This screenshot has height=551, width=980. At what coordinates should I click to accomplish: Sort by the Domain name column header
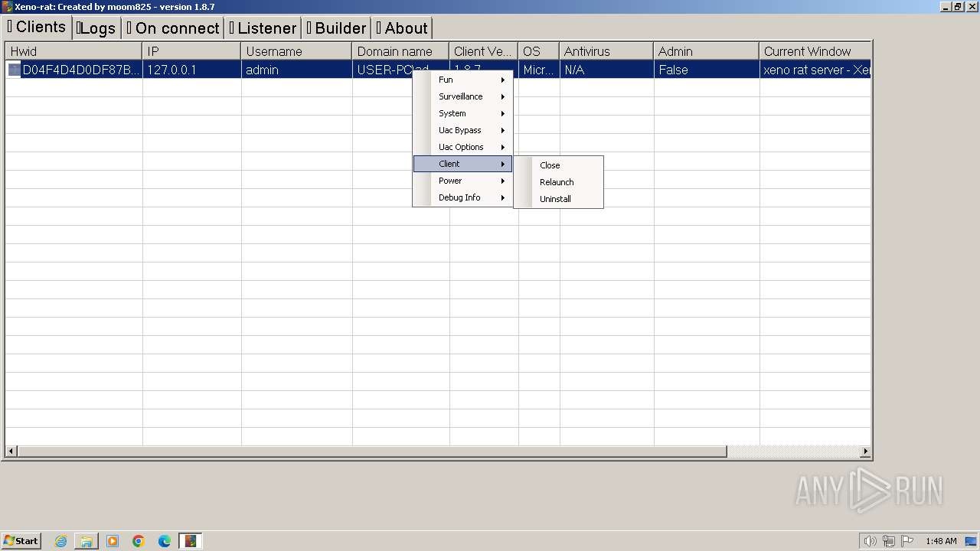400,51
